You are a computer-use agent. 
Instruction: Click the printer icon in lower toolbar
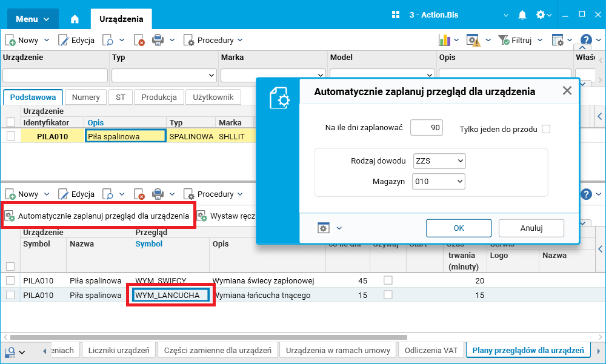click(x=158, y=194)
